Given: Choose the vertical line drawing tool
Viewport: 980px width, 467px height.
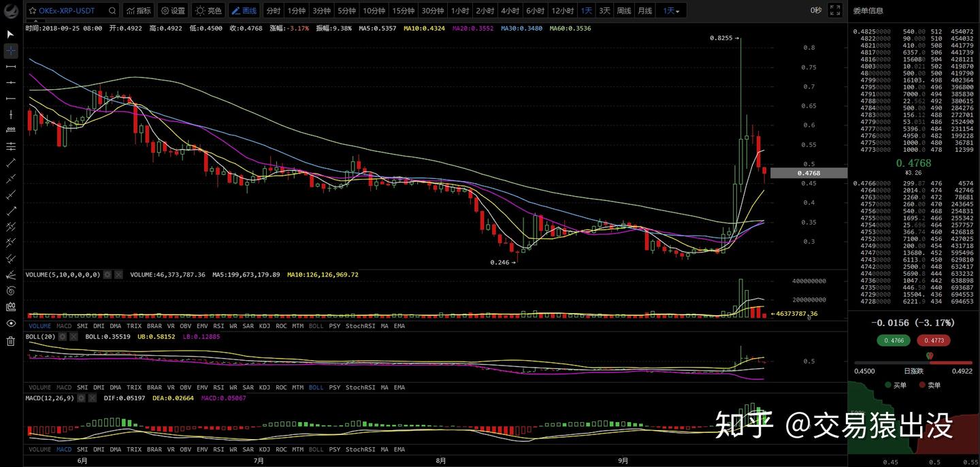Looking at the screenshot, I should pyautogui.click(x=10, y=114).
